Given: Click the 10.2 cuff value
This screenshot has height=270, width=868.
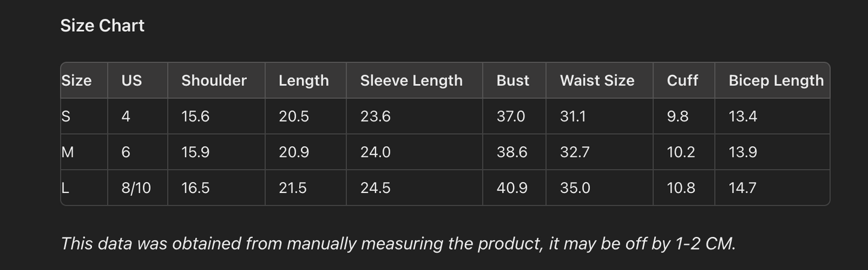Looking at the screenshot, I should (x=681, y=152).
